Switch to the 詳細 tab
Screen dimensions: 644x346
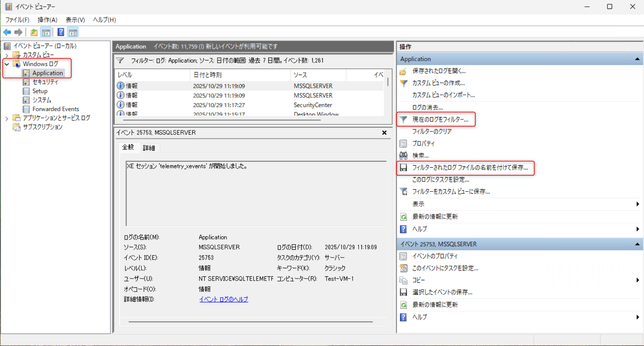[x=149, y=148]
